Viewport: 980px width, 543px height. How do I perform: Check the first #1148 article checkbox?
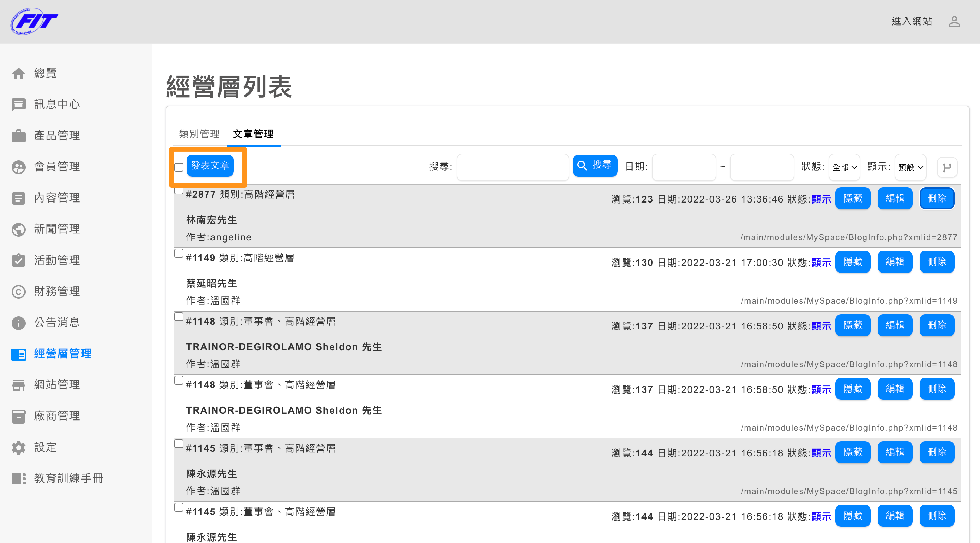tap(179, 317)
